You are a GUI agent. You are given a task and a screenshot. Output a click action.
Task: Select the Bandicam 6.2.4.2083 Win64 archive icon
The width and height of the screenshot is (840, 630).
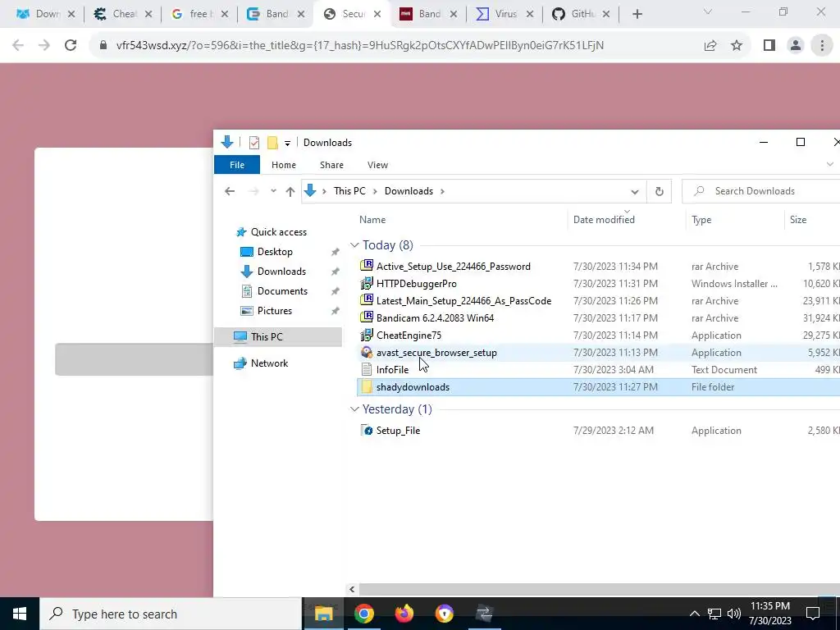[367, 317]
